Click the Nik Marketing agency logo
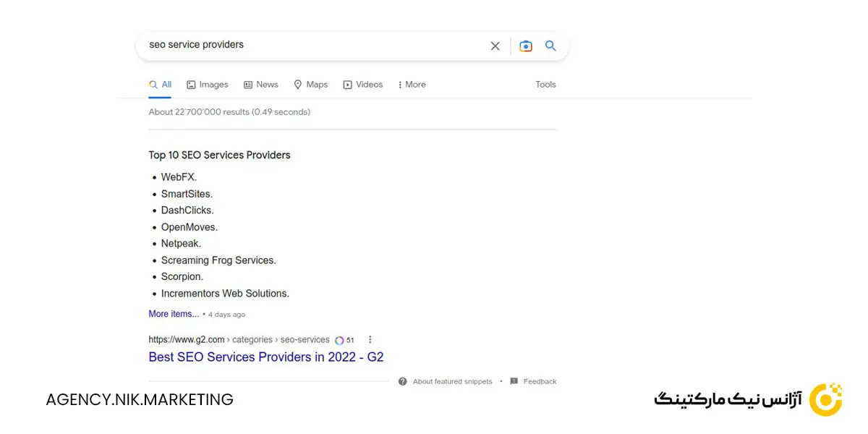The image size is (868, 434). [x=825, y=400]
